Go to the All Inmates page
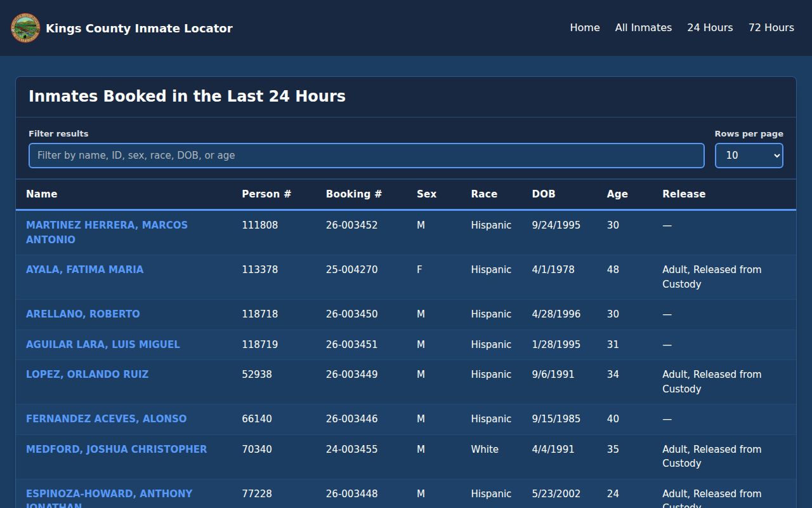Image resolution: width=812 pixels, height=508 pixels. [x=643, y=28]
